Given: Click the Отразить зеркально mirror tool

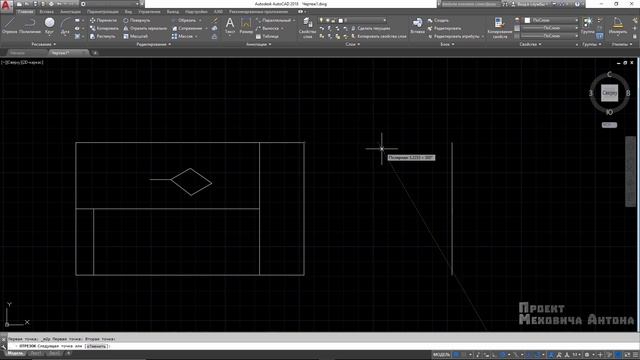Looking at the screenshot, I should click(x=145, y=28).
